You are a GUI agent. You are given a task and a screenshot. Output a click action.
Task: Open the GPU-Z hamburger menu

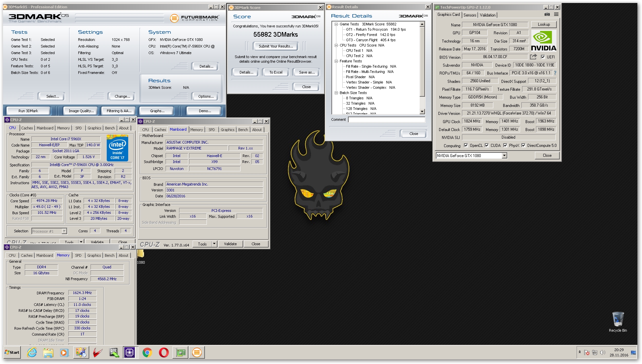point(556,15)
